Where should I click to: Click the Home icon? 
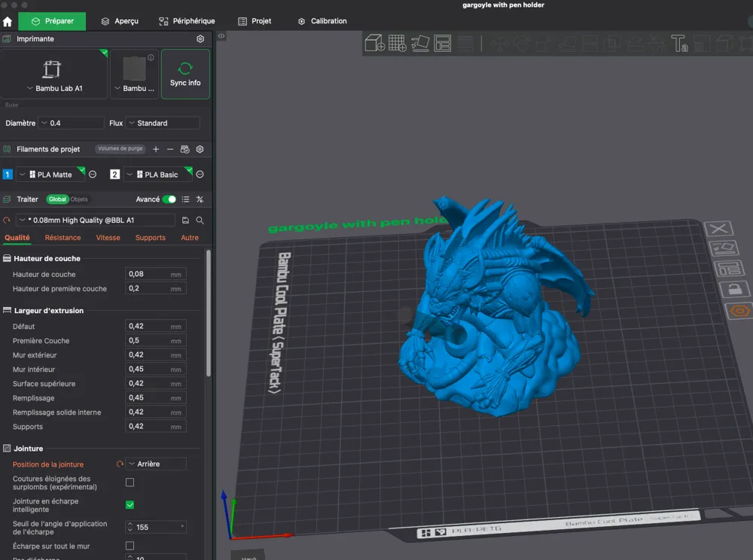[8, 22]
